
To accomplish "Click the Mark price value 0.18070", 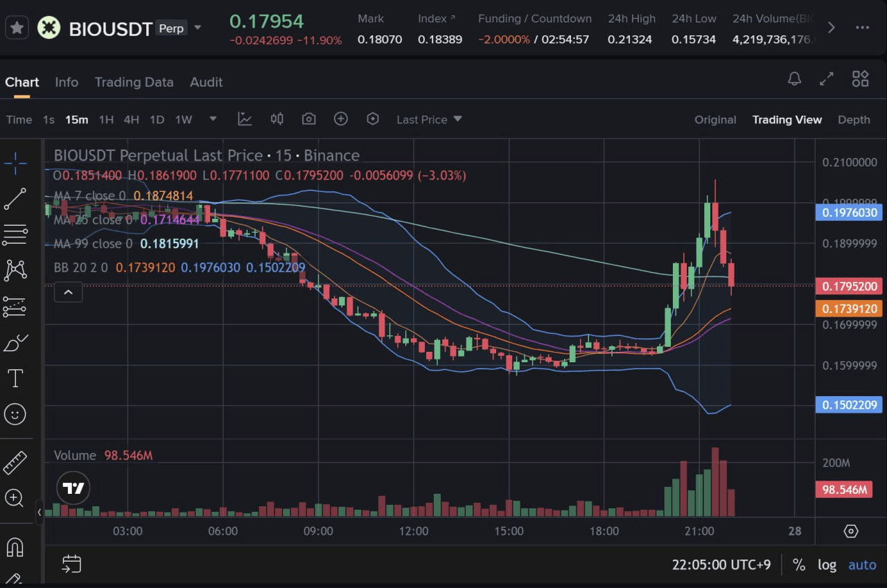I will [x=380, y=39].
